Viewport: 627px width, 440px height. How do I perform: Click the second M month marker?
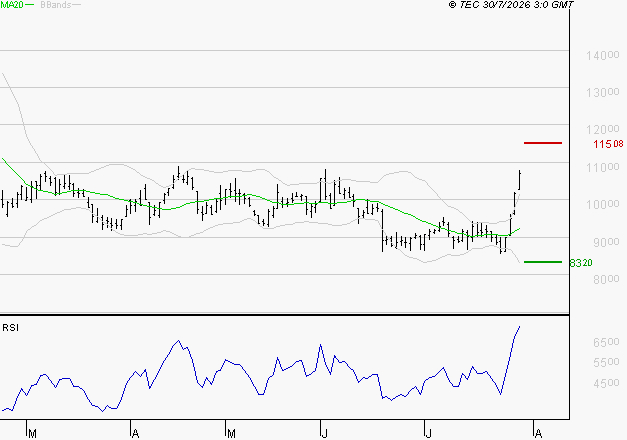click(x=231, y=433)
